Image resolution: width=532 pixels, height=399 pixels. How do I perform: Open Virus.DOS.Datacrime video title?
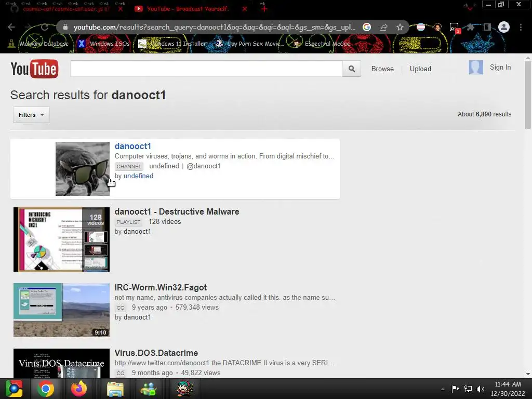[156, 353]
